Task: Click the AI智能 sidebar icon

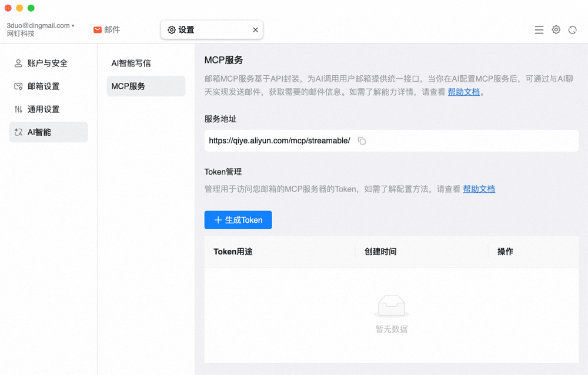Action: point(18,132)
